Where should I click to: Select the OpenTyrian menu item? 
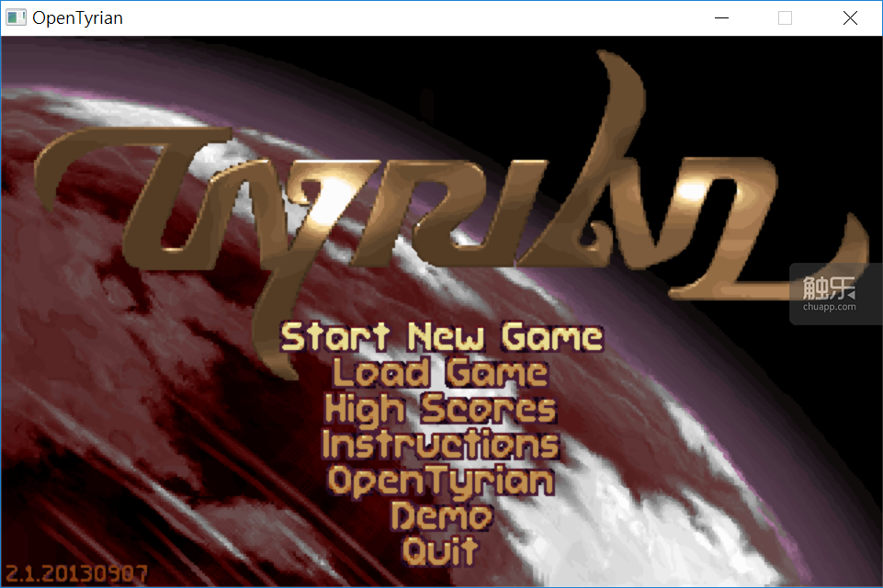tap(441, 481)
